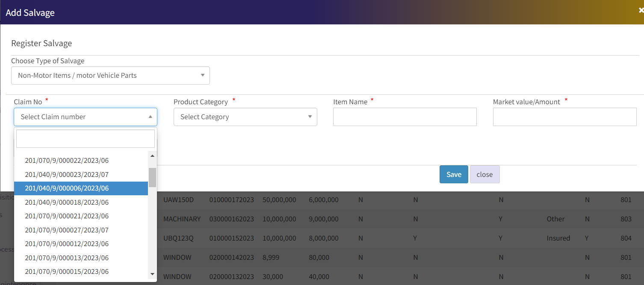Select claim 201/070/9/000021/2023/06

point(67,216)
